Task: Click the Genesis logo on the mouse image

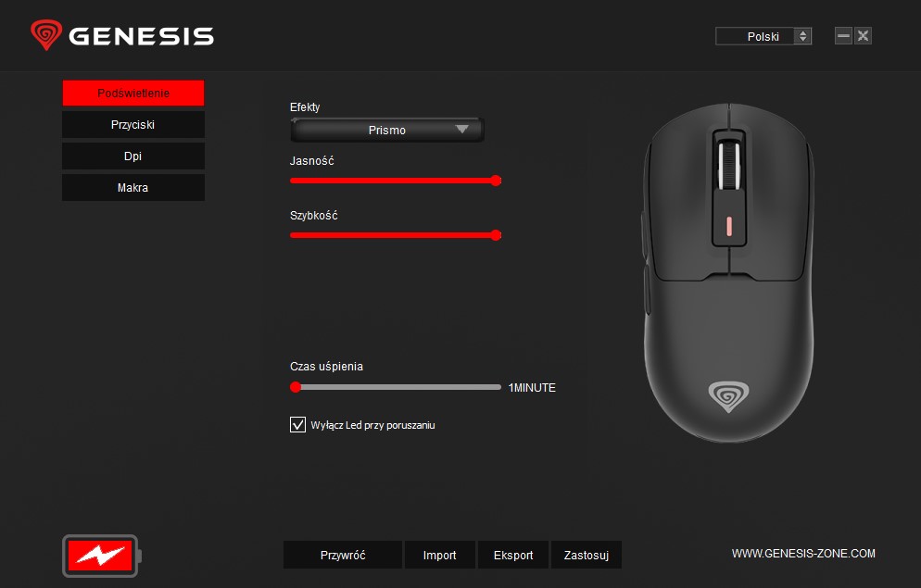Action: pyautogui.click(x=728, y=395)
